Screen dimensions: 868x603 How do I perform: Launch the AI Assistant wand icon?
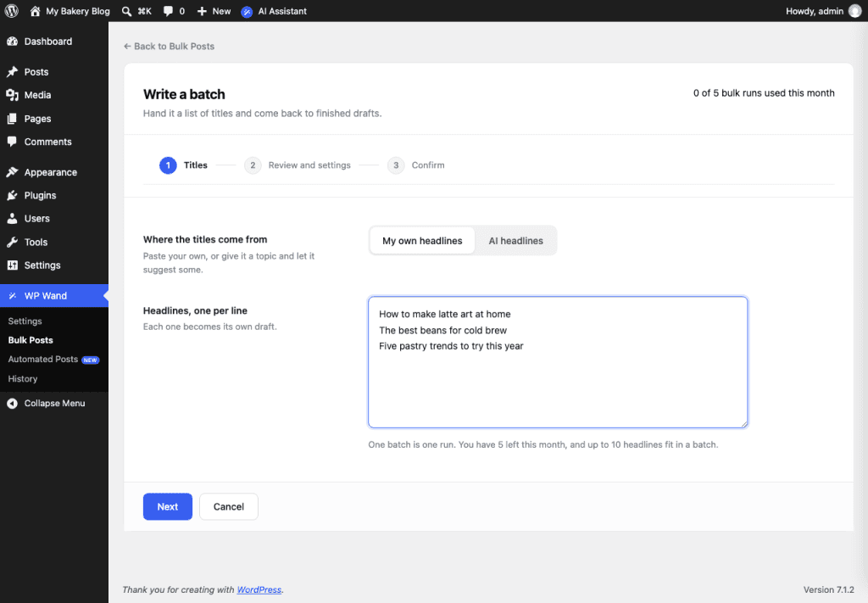coord(247,12)
